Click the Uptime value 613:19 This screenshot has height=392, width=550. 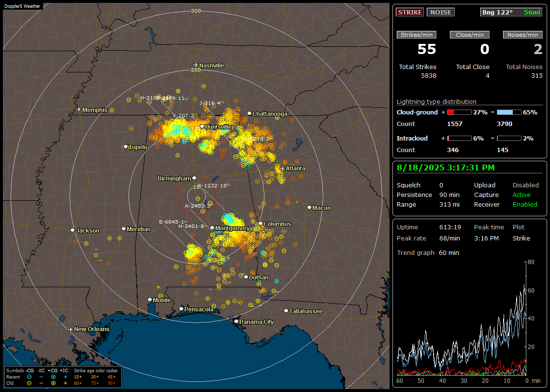[x=450, y=227]
